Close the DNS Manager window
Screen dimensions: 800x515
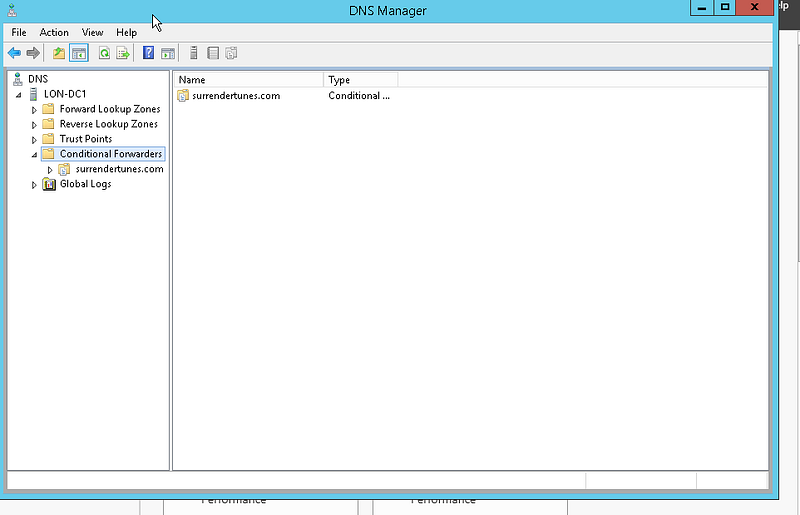(x=755, y=8)
